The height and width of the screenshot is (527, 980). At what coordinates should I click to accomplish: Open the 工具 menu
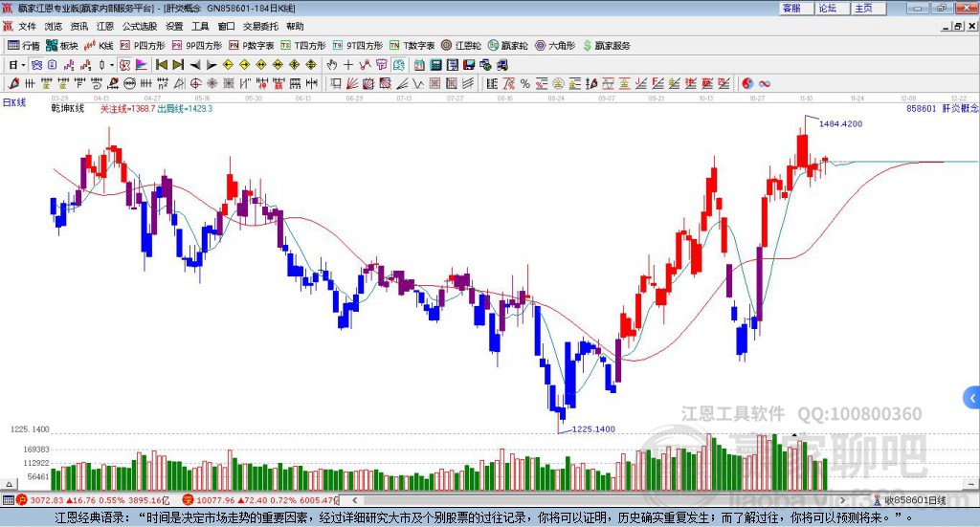[200, 26]
